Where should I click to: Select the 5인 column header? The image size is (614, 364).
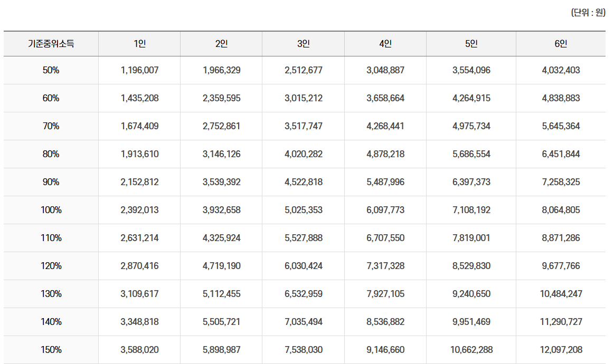471,43
